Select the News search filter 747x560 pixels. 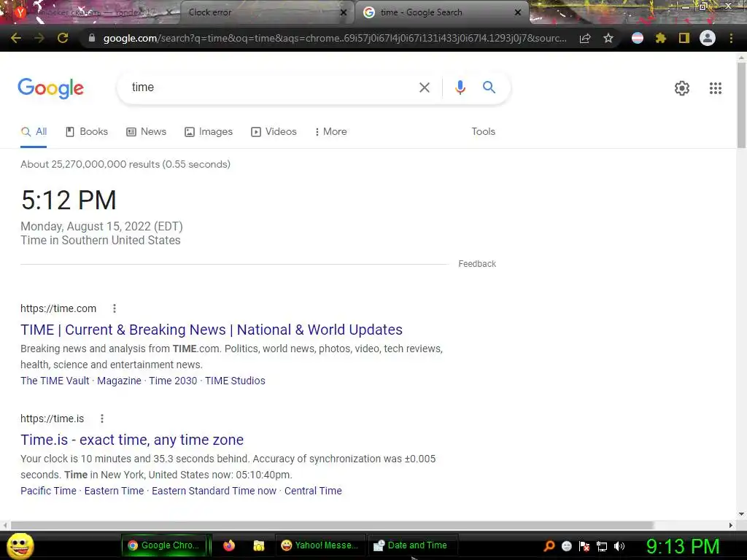coord(146,131)
